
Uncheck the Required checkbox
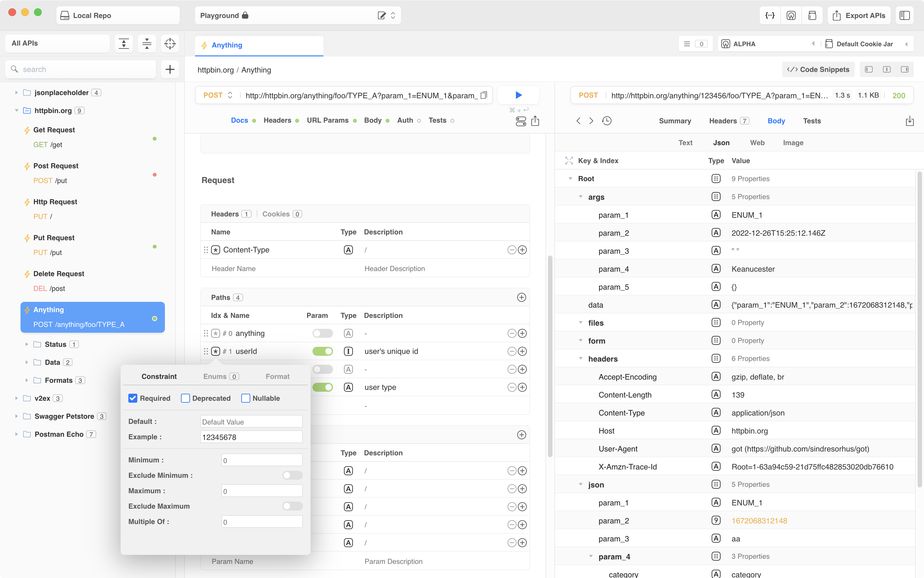(x=133, y=398)
